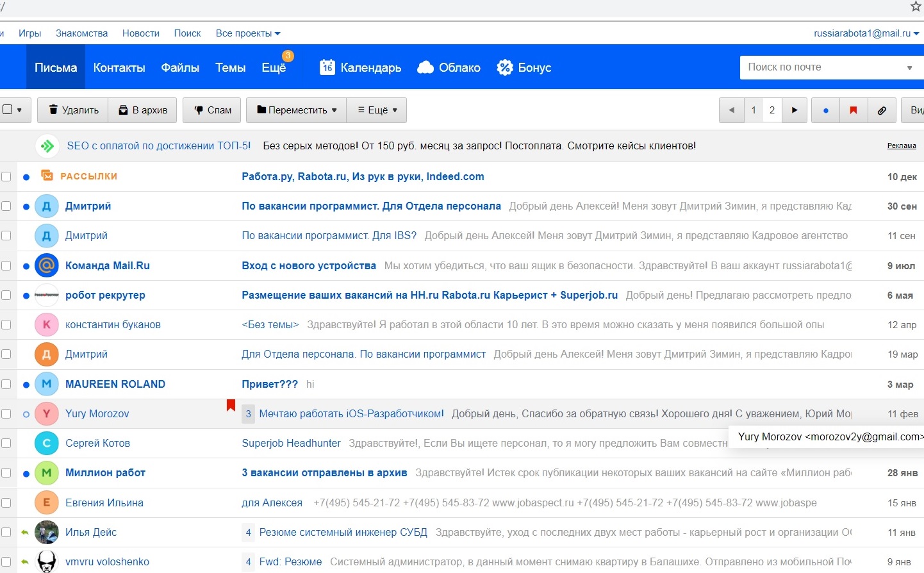The width and height of the screenshot is (924, 573).
Task: Toggle unread dot on Yury Morozov email
Action: pos(26,414)
